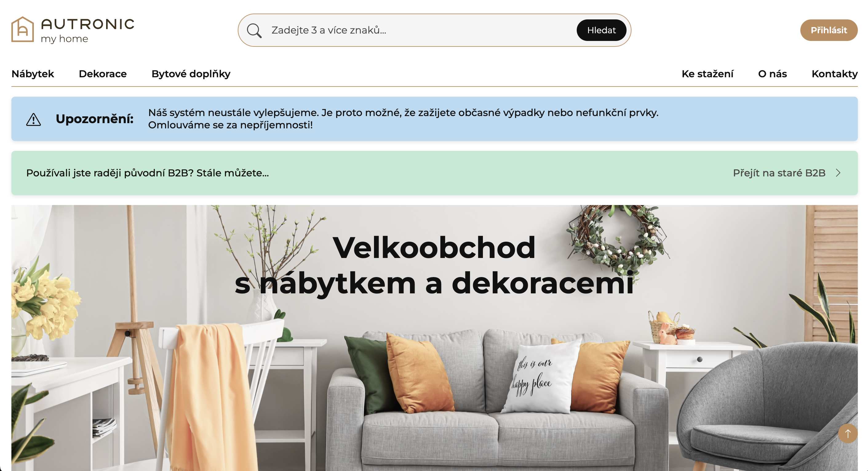Image resolution: width=868 pixels, height=471 pixels.
Task: Open the O nás page
Action: click(x=772, y=74)
